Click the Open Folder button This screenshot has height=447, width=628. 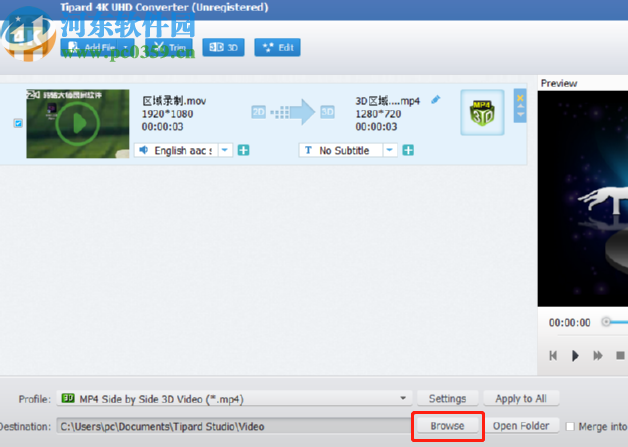tap(521, 426)
